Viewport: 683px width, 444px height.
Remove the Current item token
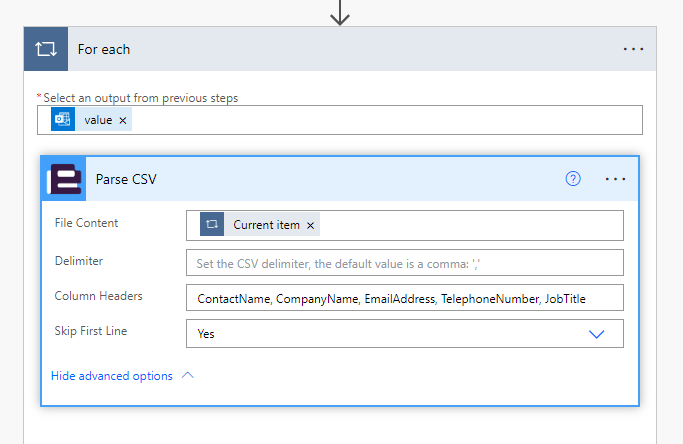click(x=311, y=225)
